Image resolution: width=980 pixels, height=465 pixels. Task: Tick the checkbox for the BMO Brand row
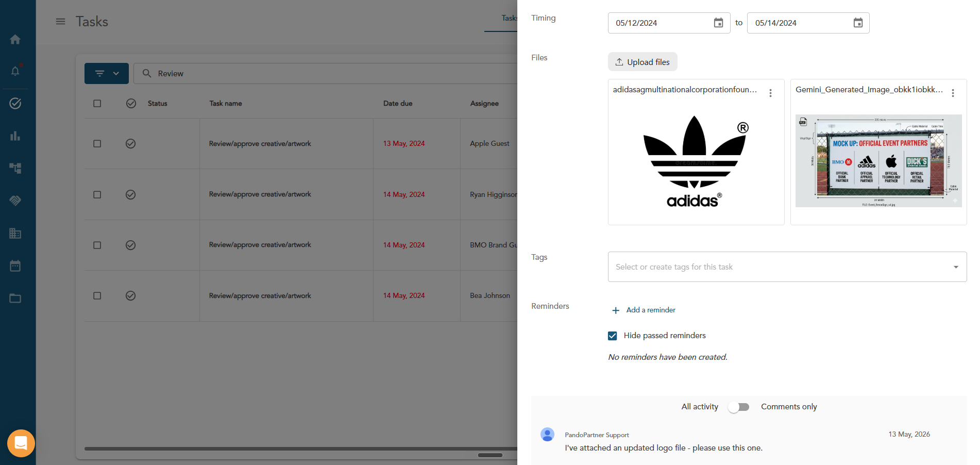pyautogui.click(x=97, y=245)
